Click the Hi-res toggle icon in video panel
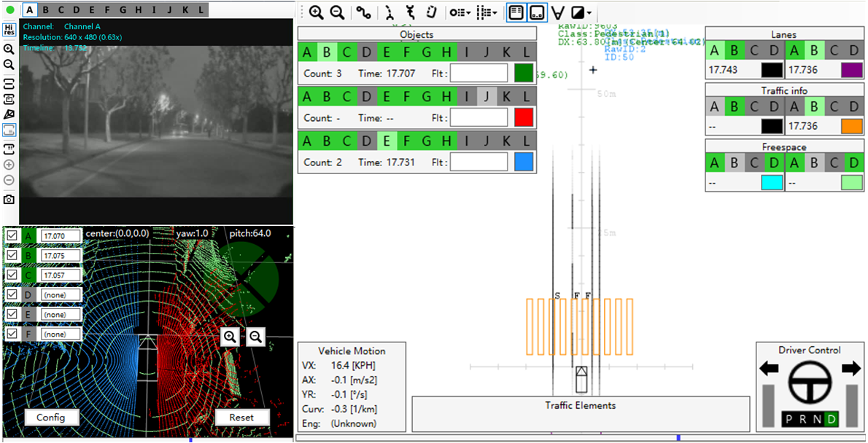 pyautogui.click(x=9, y=30)
